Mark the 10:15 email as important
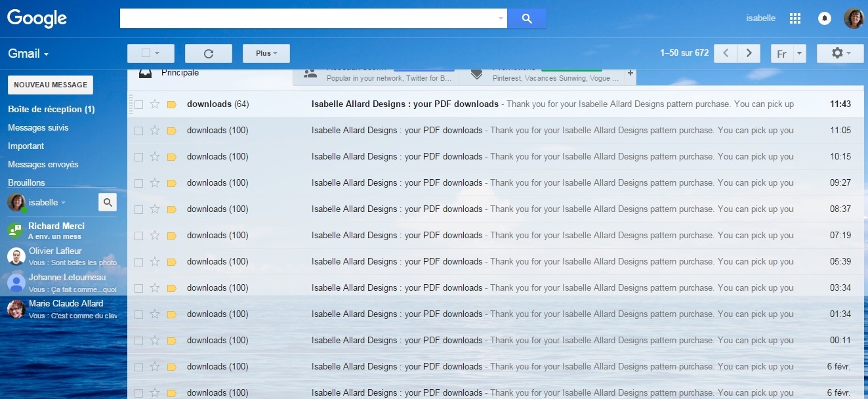868x399 pixels. (x=172, y=157)
